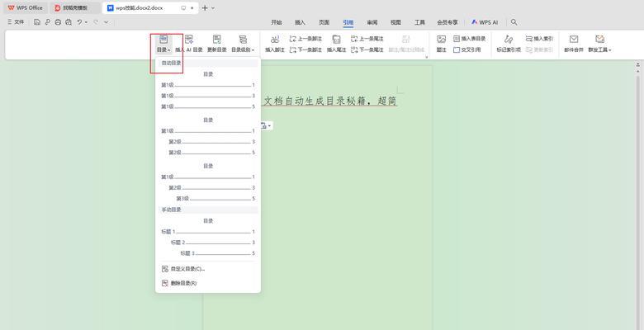Choose the third auto TOC template with three levels
This screenshot has width=644, height=330.
click(208, 182)
